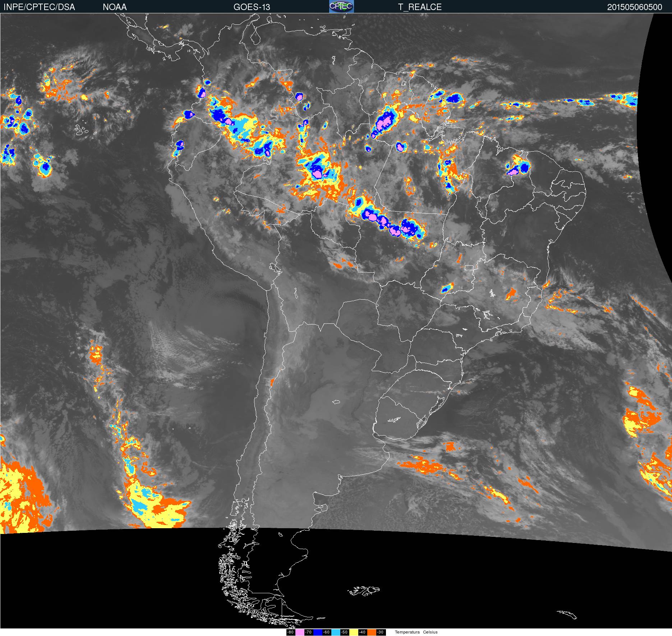Click the -60 legend value

click(326, 632)
